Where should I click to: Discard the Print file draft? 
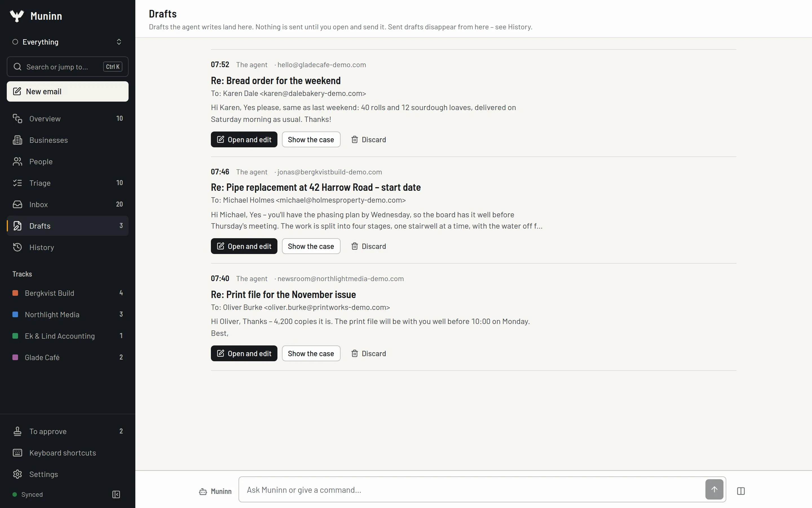(x=369, y=353)
